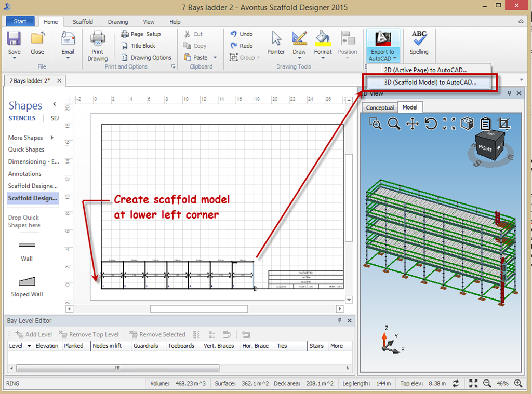Choose 3D (Scaffold Model) to AutoCAD
The image size is (532, 394).
coord(430,83)
